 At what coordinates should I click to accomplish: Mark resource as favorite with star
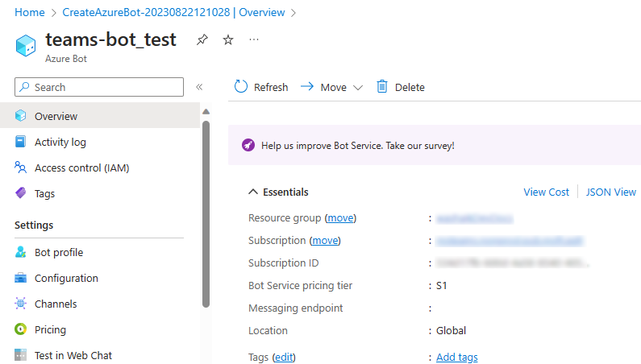tap(228, 40)
